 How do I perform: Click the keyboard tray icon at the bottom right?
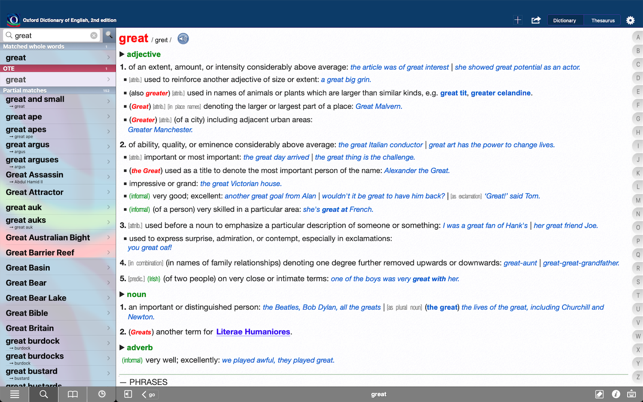tap(632, 394)
